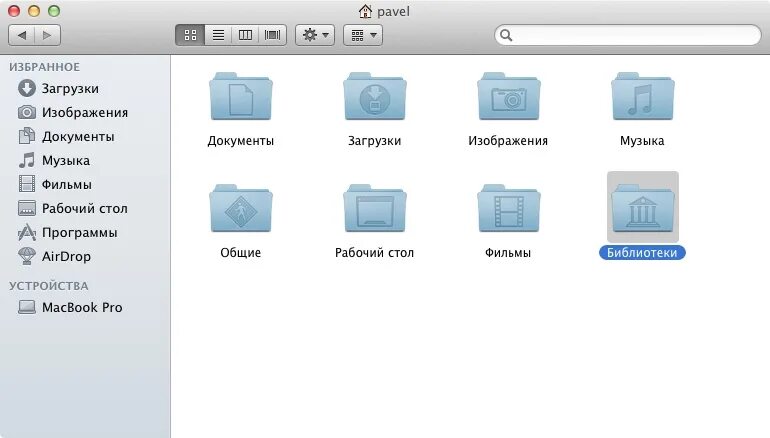Open Рабочий стол in the sidebar
Viewport: 770px width, 438px height.
click(73, 208)
